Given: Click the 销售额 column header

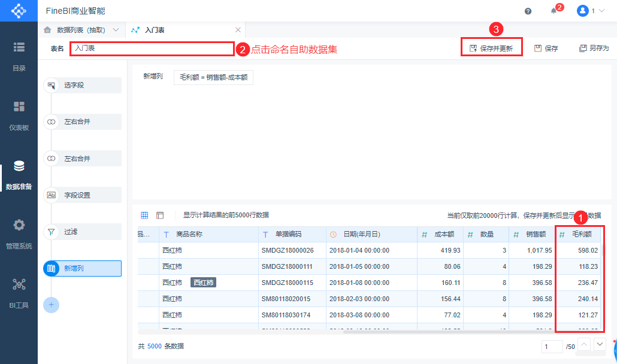Looking at the screenshot, I should [532, 234].
